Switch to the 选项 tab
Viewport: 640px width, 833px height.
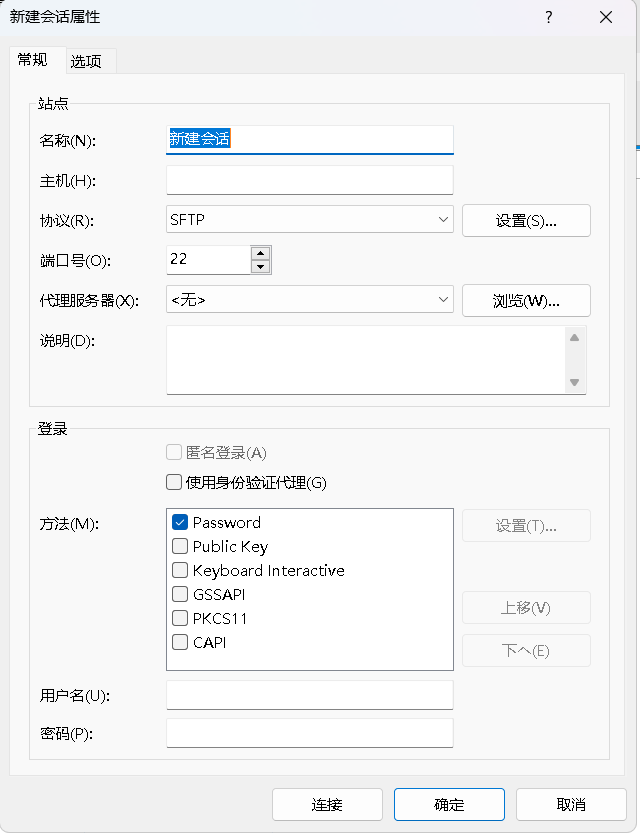89,60
